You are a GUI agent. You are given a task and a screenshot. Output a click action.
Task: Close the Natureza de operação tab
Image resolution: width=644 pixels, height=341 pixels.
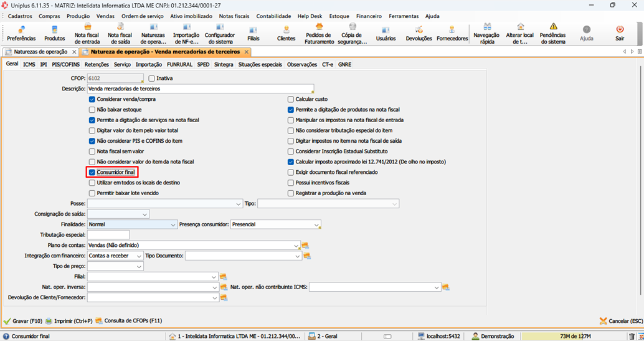247,52
